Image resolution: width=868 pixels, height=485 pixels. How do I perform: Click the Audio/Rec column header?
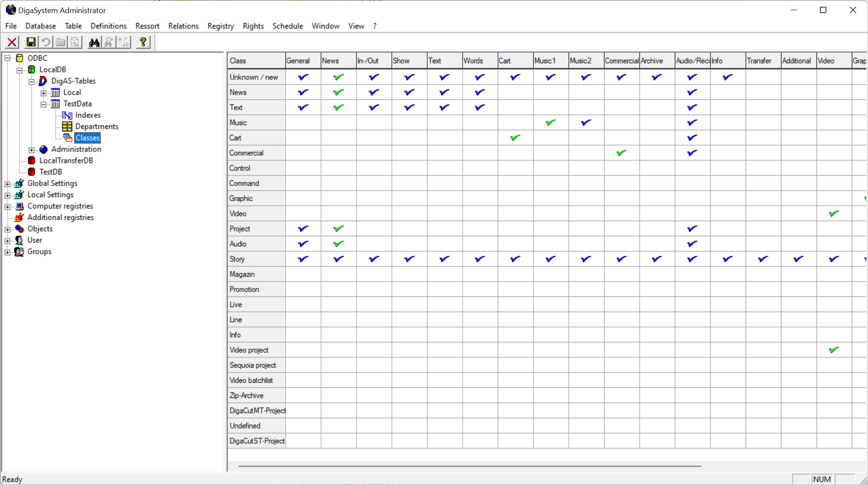coord(692,61)
